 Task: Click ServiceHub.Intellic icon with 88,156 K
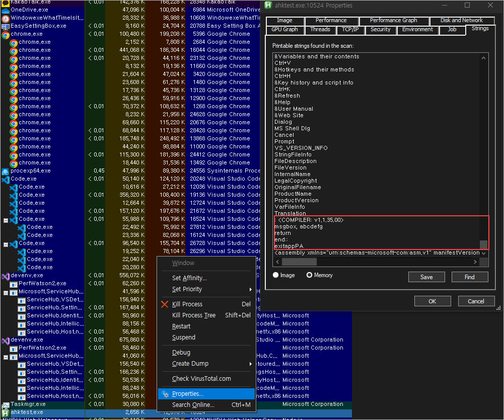[x=22, y=324]
